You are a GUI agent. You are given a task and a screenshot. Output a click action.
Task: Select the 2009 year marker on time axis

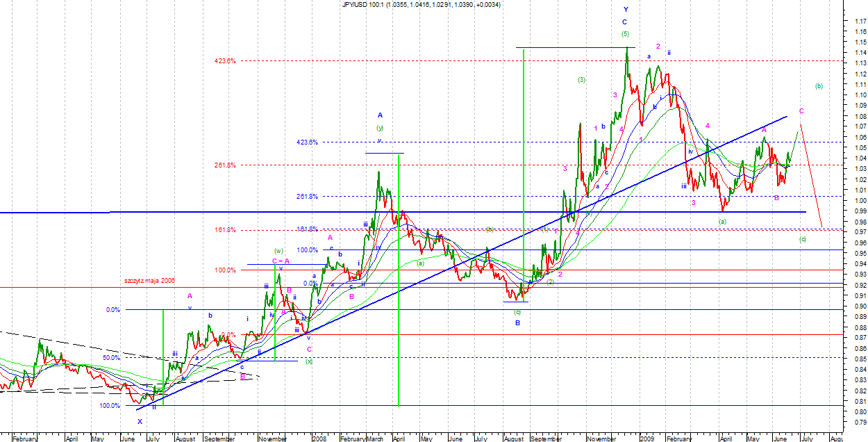646,439
